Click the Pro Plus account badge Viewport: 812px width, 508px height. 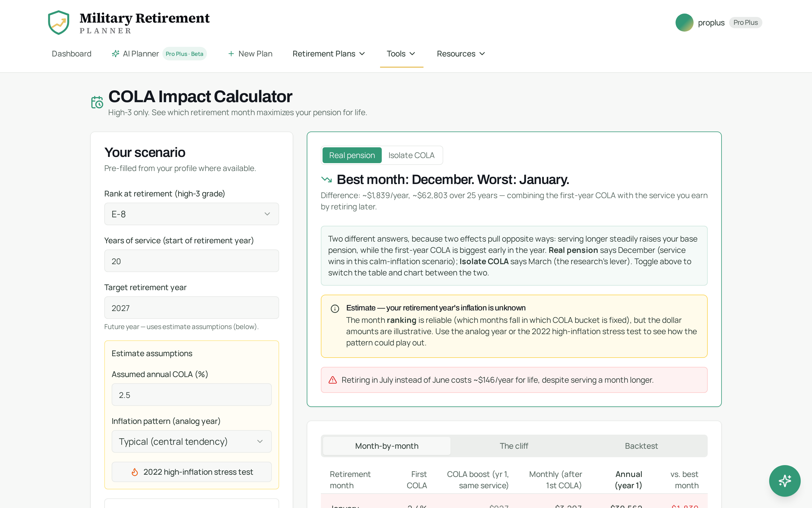[745, 23]
